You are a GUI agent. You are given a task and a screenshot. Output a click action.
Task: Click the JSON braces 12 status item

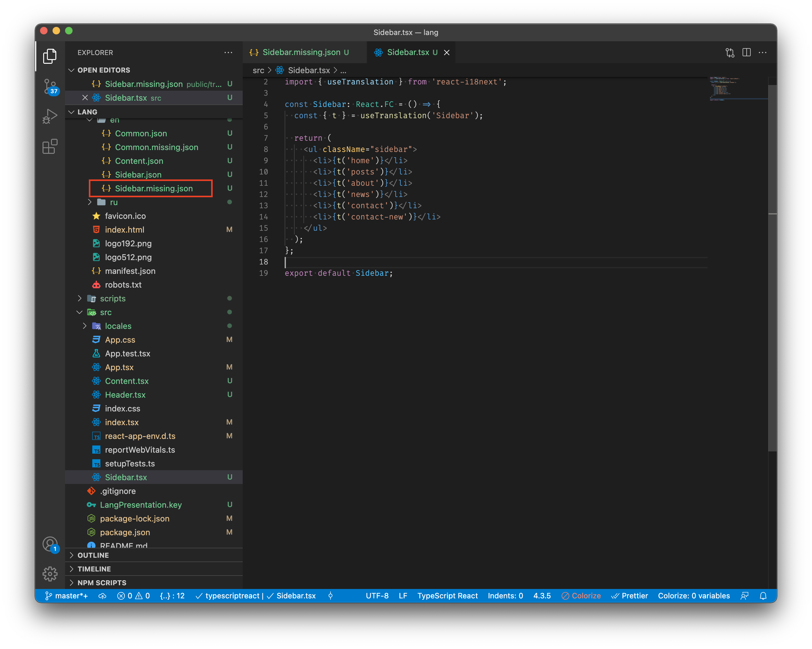point(172,596)
